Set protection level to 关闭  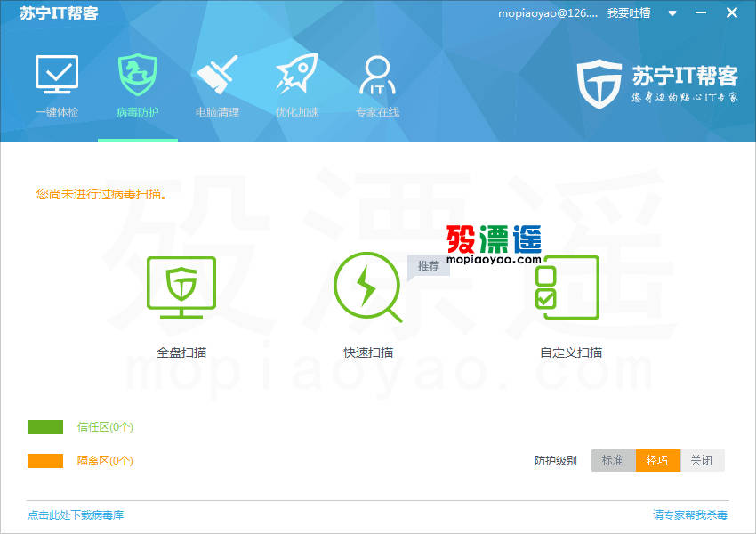click(x=702, y=461)
